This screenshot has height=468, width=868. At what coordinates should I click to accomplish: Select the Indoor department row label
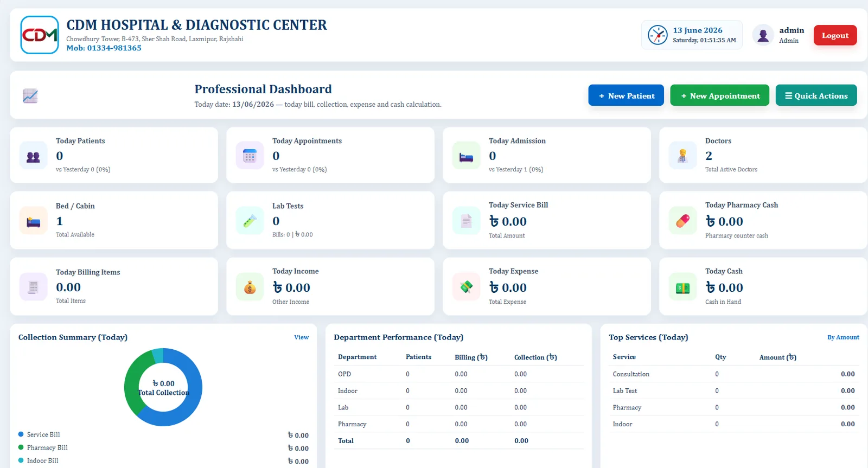pos(348,391)
